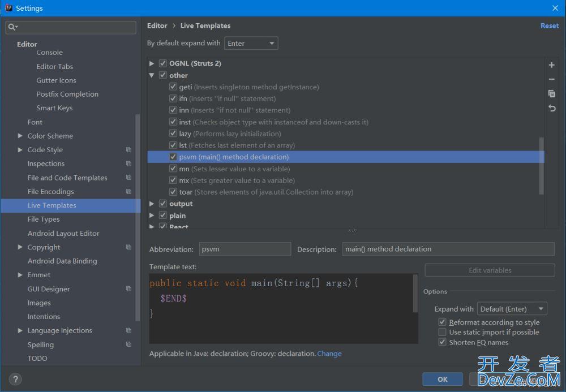566x392 pixels.
Task: Expand Color Scheme in the settings tree
Action: pyautogui.click(x=20, y=136)
